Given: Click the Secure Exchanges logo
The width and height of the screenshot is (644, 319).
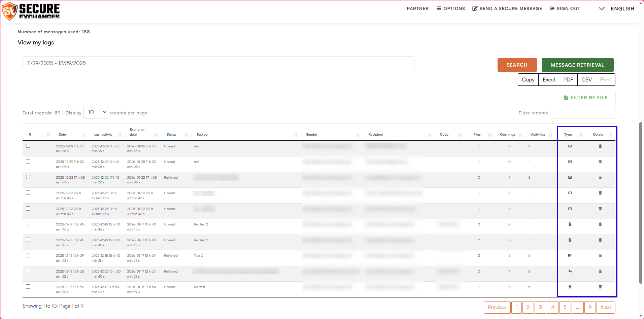Looking at the screenshot, I should coord(31,11).
